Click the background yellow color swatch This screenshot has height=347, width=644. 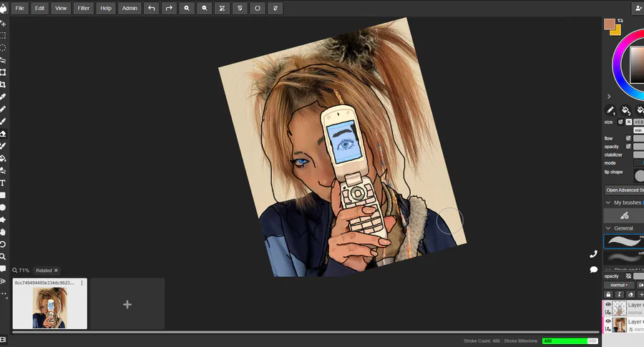(x=617, y=31)
